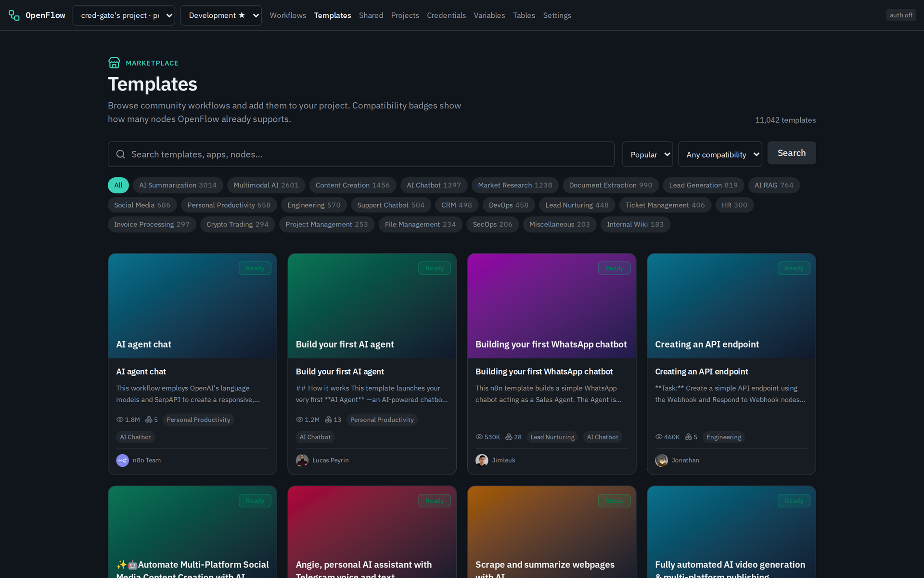Click Ready badge on WhatsApp chatbot card
The height and width of the screenshot is (578, 924).
tap(614, 268)
